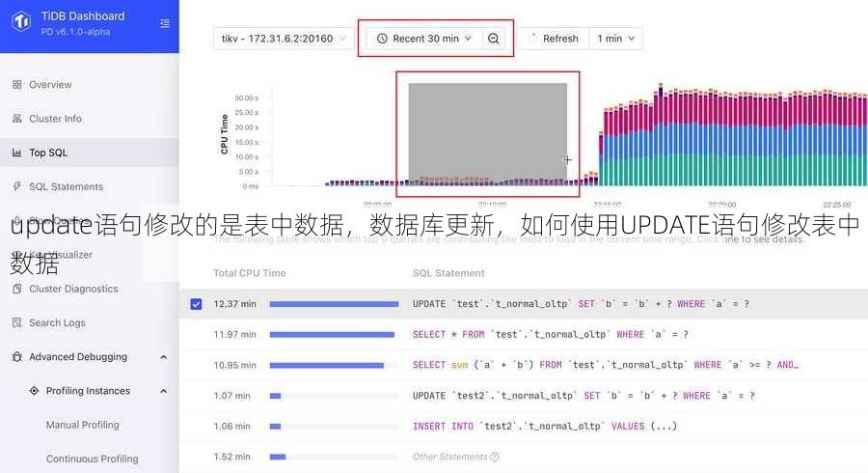
Task: Open the tikv instance dropdown
Action: click(x=284, y=39)
